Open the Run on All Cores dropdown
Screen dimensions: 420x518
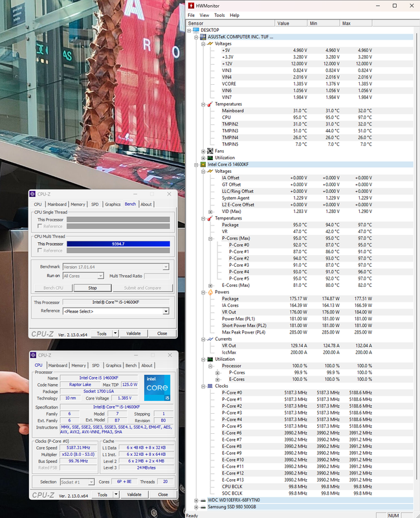[100, 276]
